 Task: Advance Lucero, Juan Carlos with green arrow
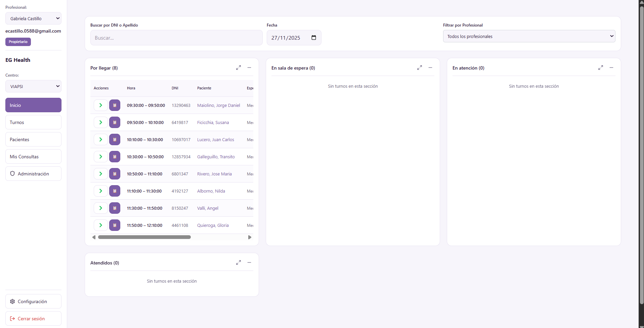pyautogui.click(x=100, y=139)
